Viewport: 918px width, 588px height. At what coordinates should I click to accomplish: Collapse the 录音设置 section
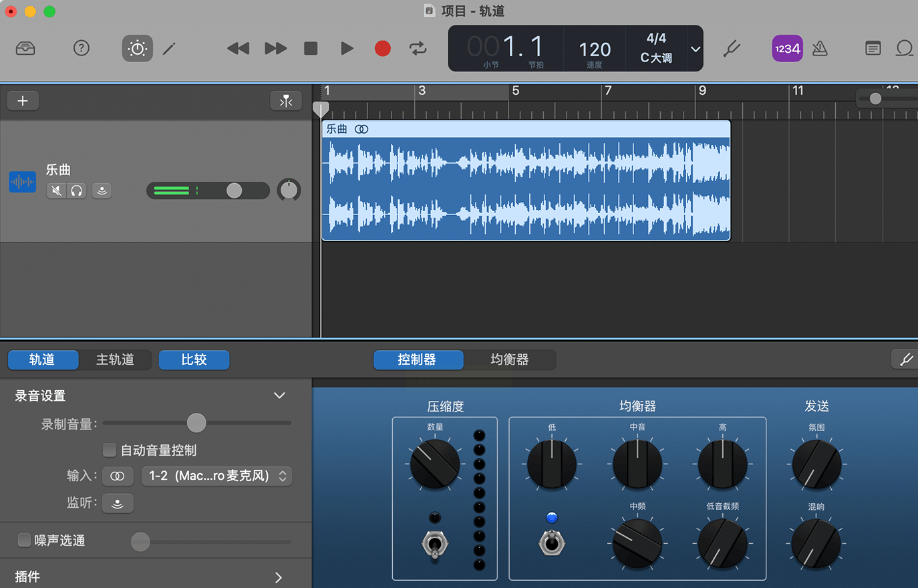(x=279, y=396)
